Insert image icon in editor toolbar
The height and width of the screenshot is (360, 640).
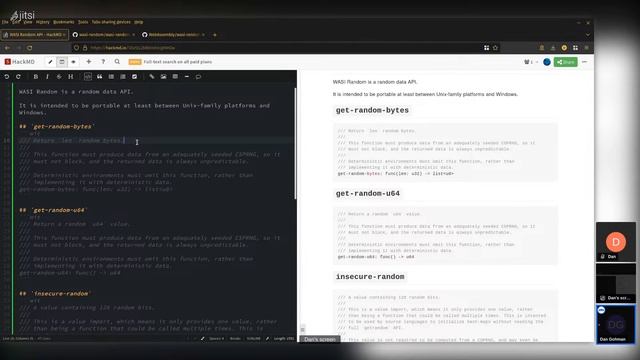pyautogui.click(x=163, y=76)
